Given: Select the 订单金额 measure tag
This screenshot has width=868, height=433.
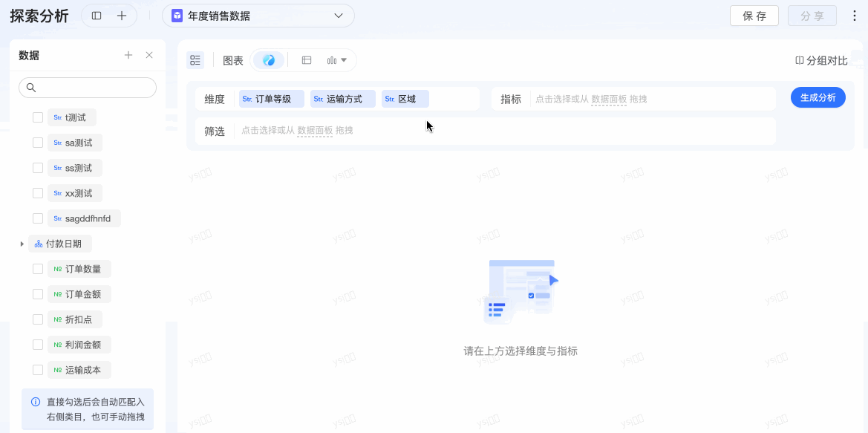Looking at the screenshot, I should 79,294.
